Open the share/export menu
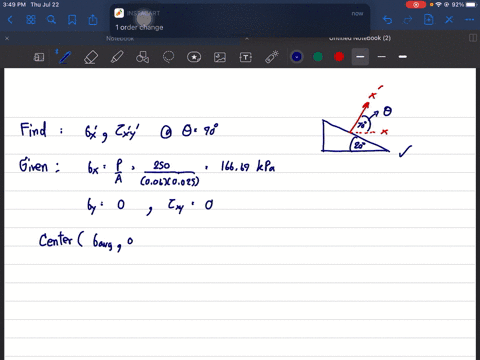This screenshot has width=480, height=360. [x=93, y=20]
